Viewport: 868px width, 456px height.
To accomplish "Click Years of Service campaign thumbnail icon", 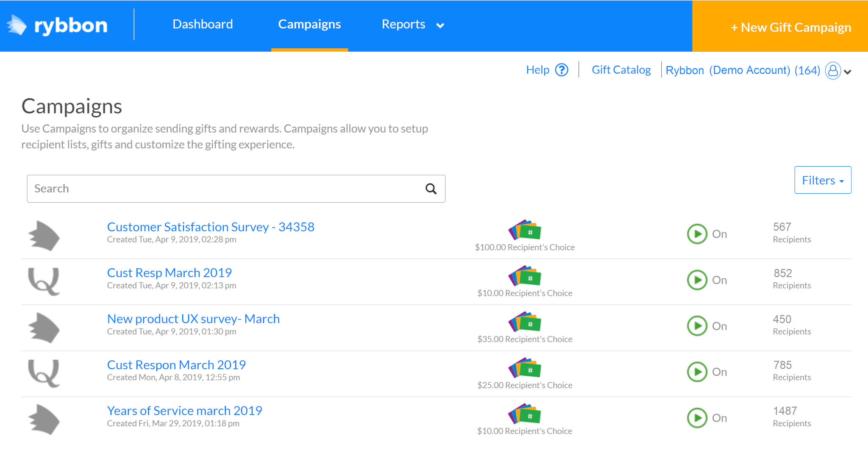I will tap(44, 420).
